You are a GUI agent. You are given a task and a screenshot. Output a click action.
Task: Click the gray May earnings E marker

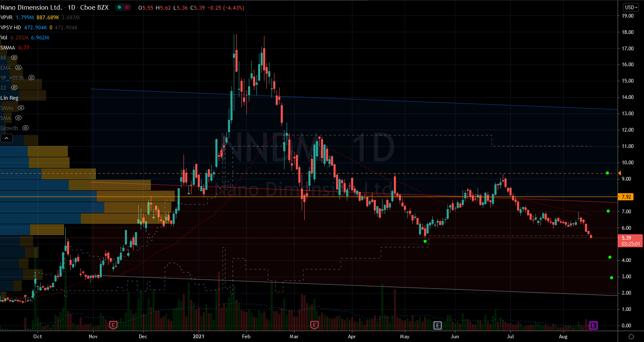[437, 325]
